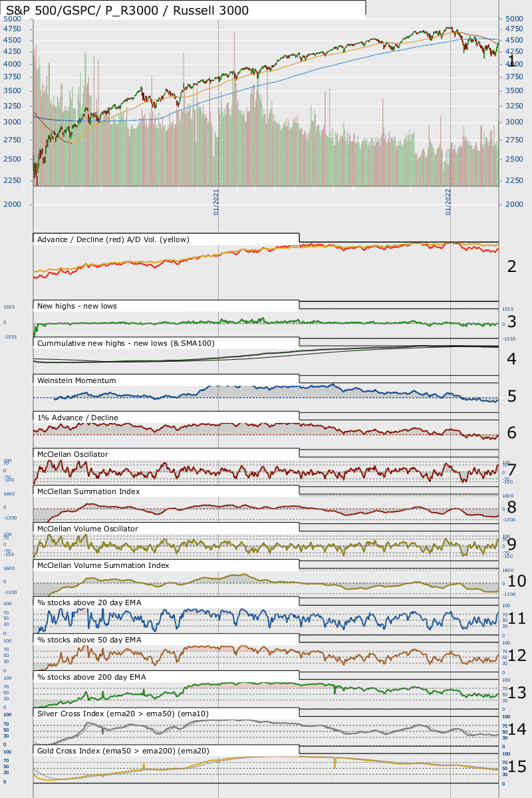The image size is (532, 798).
Task: Click the '01/2022' date label on the time axis
Action: [x=449, y=201]
